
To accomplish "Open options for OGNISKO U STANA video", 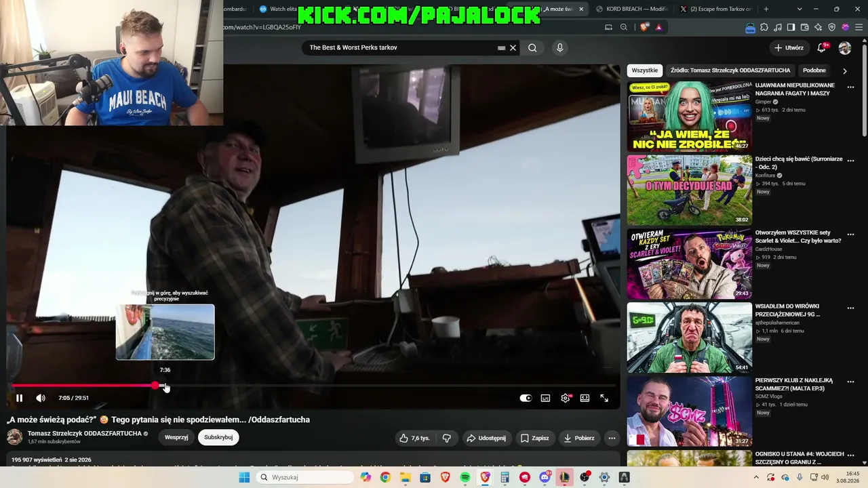I will pyautogui.click(x=850, y=455).
